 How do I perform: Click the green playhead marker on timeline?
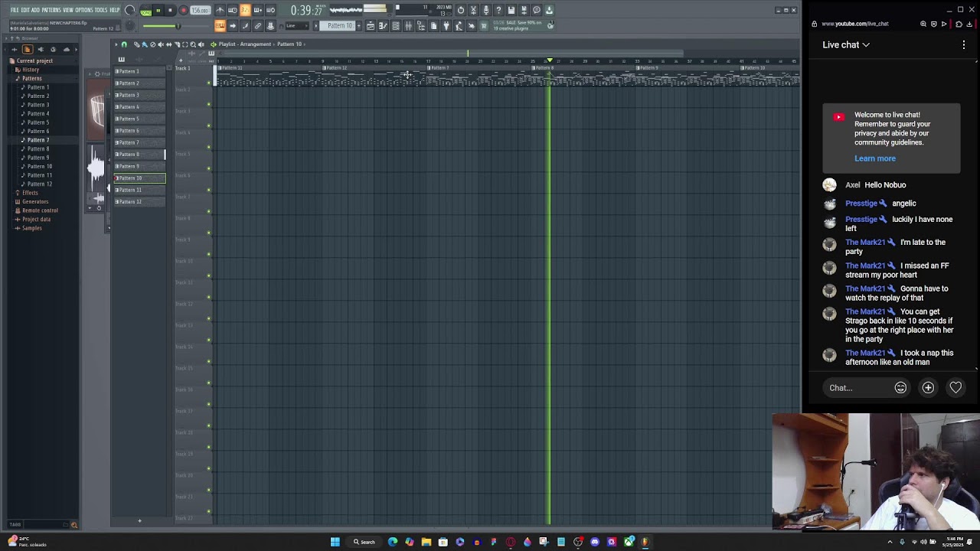click(x=549, y=60)
